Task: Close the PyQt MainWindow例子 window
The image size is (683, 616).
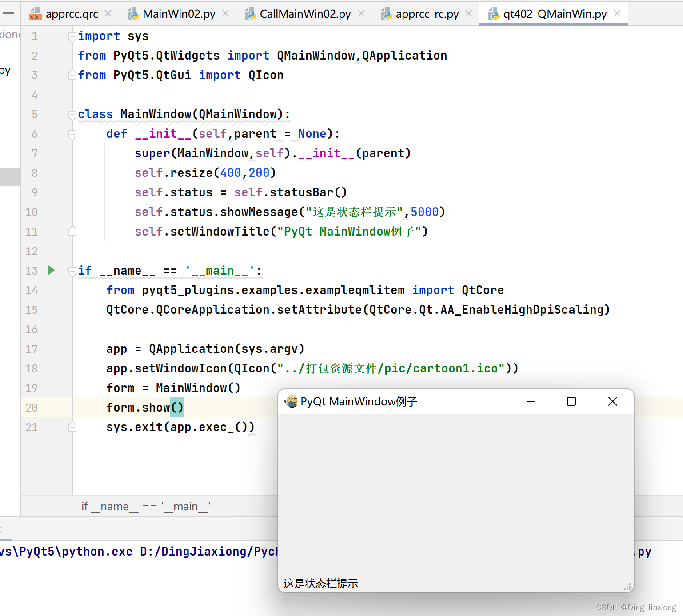Action: [x=613, y=401]
